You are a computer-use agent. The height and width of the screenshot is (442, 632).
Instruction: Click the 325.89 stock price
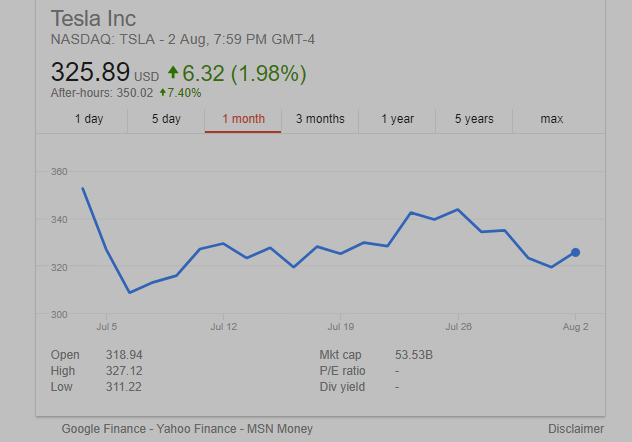coord(90,73)
